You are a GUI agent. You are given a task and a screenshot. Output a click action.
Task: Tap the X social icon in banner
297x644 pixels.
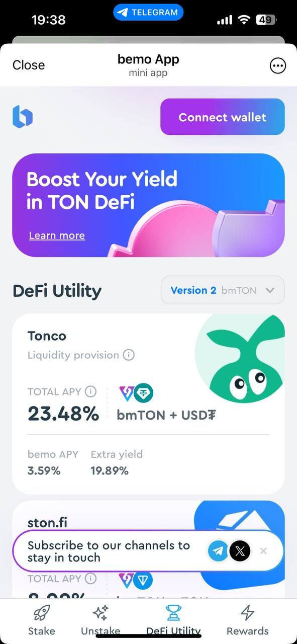pos(240,551)
